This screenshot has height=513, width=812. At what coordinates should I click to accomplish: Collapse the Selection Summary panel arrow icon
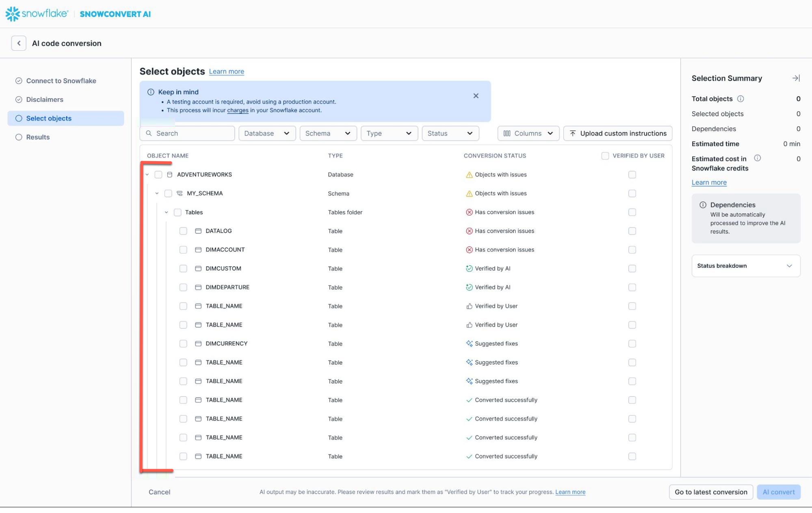(x=796, y=78)
